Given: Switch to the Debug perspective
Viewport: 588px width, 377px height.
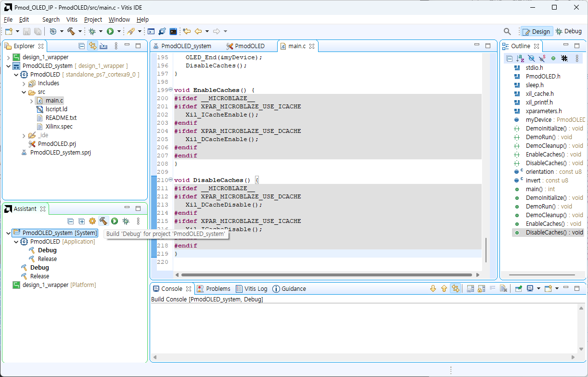Looking at the screenshot, I should [x=568, y=31].
